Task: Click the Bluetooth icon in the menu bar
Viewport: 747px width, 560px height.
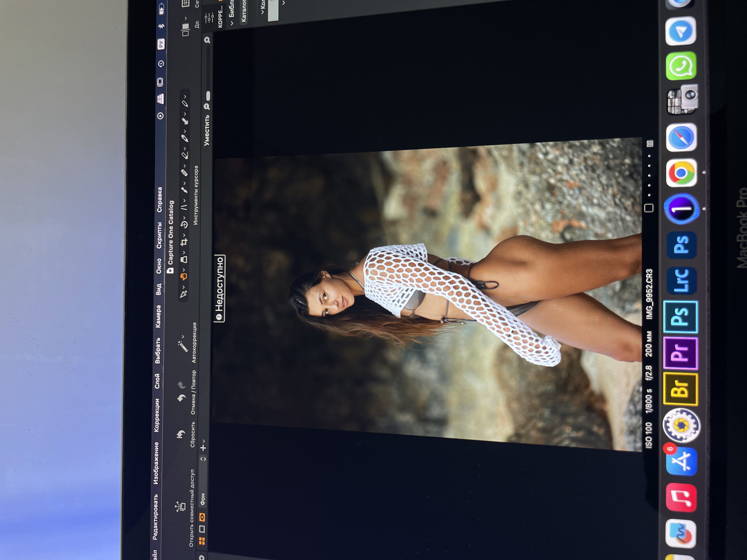Action: (161, 26)
